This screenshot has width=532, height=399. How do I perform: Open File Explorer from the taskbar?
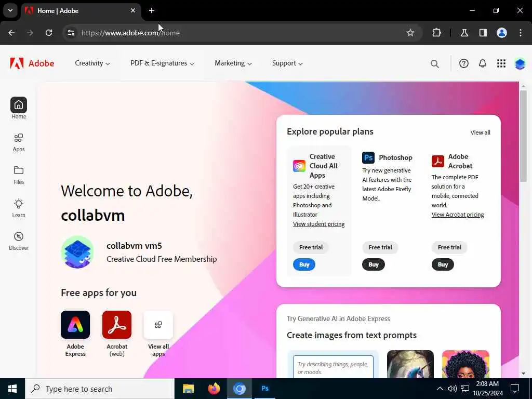point(188,389)
